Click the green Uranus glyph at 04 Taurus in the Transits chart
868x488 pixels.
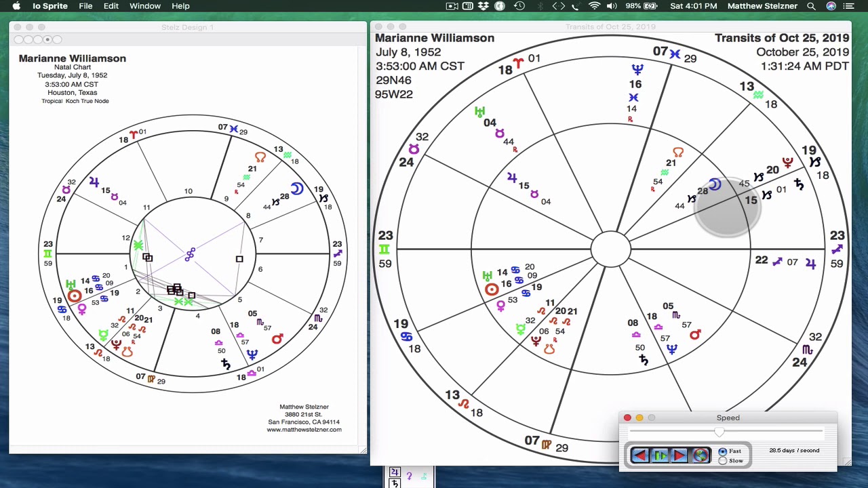click(480, 112)
